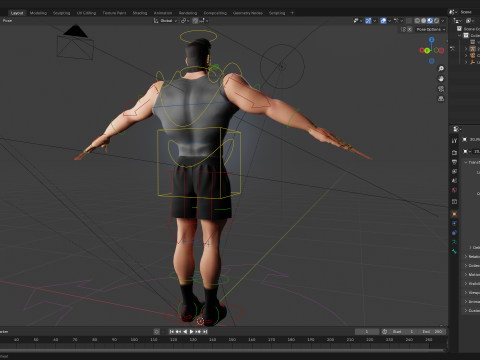This screenshot has height=360, width=480.
Task: Switch to material preview shading
Action: pyautogui.click(x=430, y=21)
